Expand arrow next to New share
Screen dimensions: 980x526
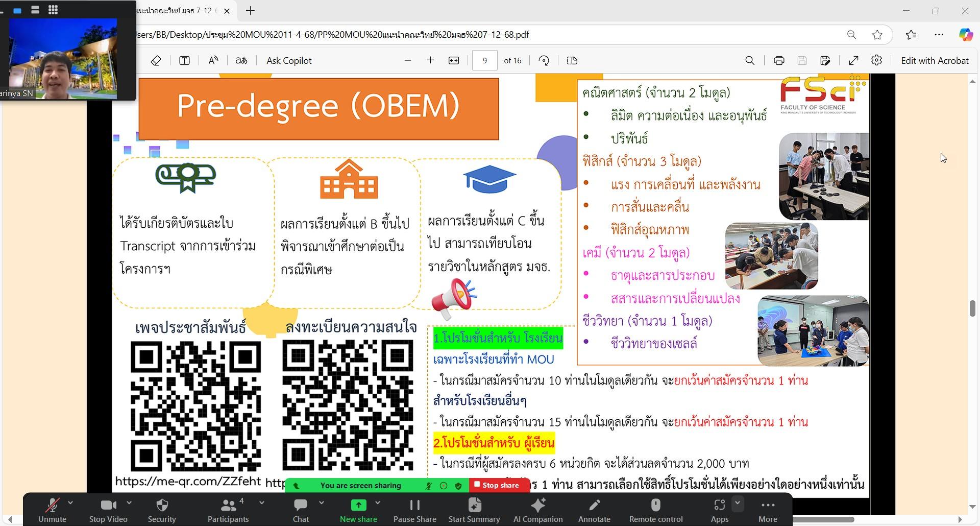[378, 503]
